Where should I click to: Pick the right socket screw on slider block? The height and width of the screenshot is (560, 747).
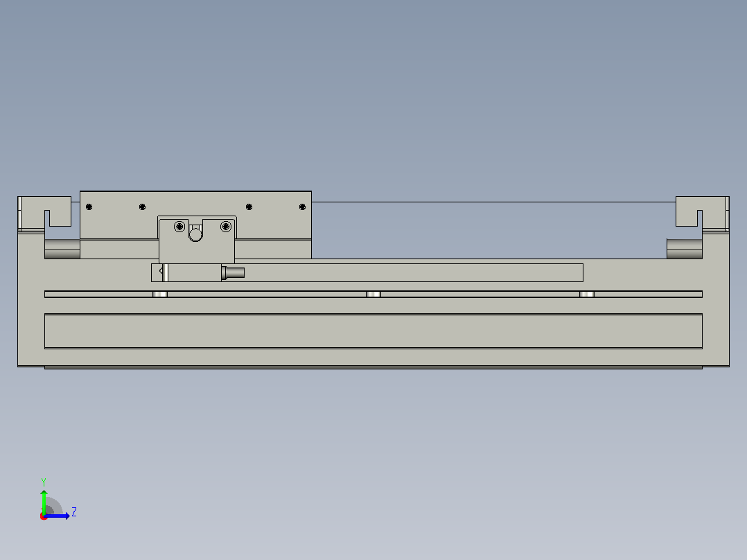226,227
